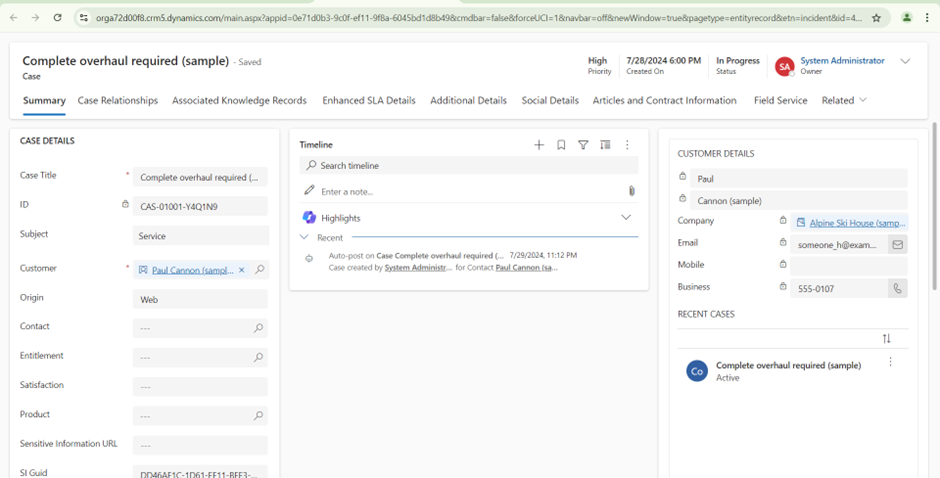Screen dimensions: 940x478
Task: Click the email envelope icon beside Email field
Action: (x=897, y=244)
